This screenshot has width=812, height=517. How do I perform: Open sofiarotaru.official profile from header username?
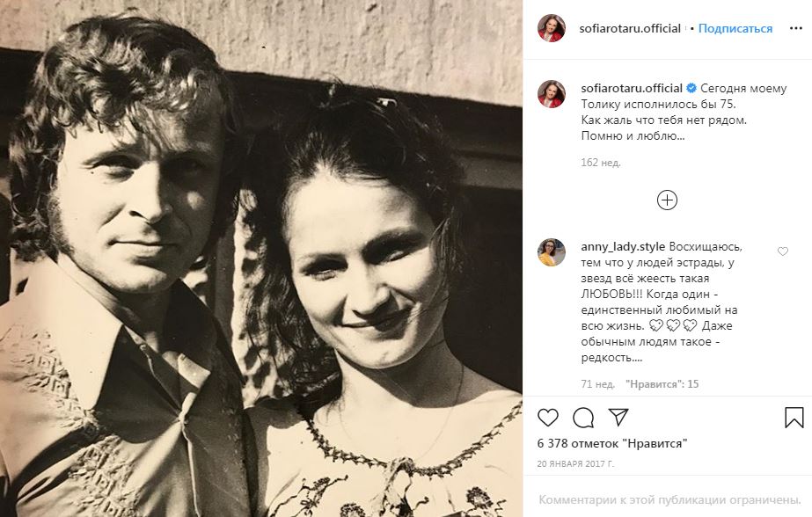tap(630, 28)
